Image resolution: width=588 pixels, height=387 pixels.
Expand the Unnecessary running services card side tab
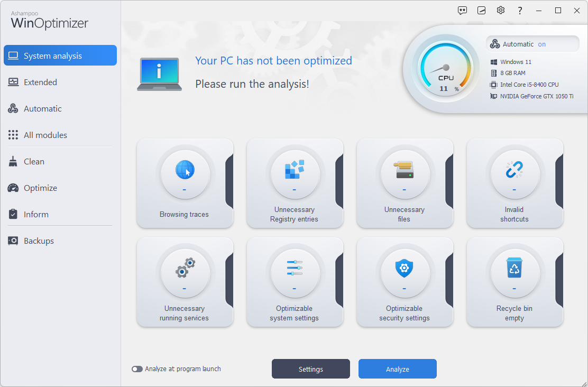[x=229, y=280]
